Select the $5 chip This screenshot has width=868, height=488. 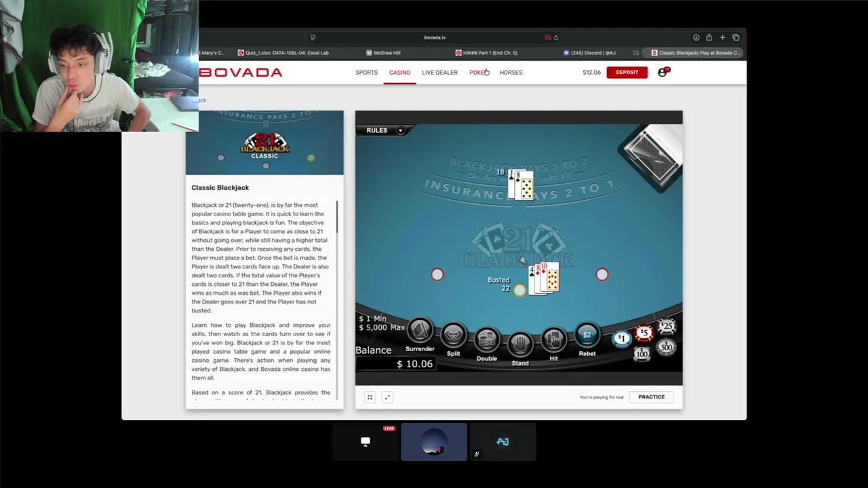click(644, 333)
